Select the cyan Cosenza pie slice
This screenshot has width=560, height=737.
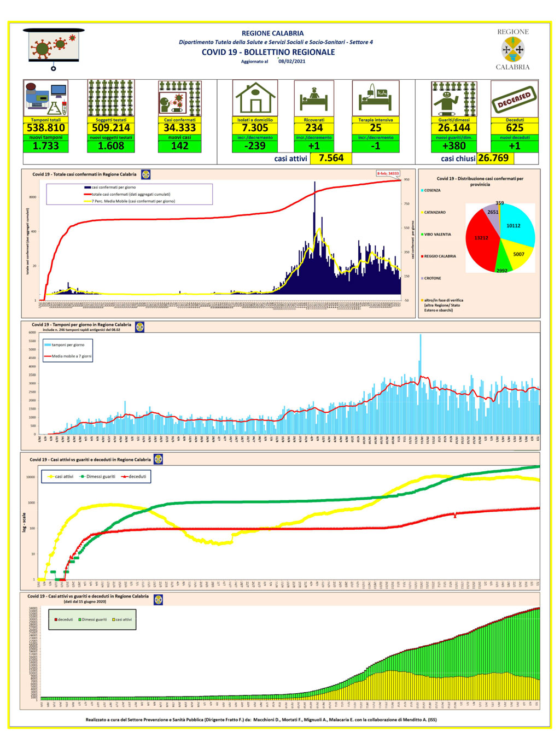(x=517, y=225)
